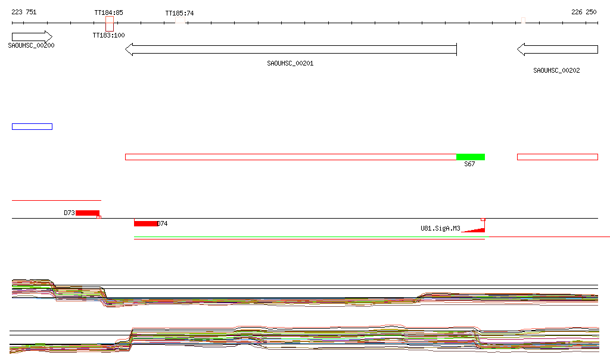Click the TT183:100 terminator box on axis
This screenshot has height=364, width=610.
coord(110,24)
